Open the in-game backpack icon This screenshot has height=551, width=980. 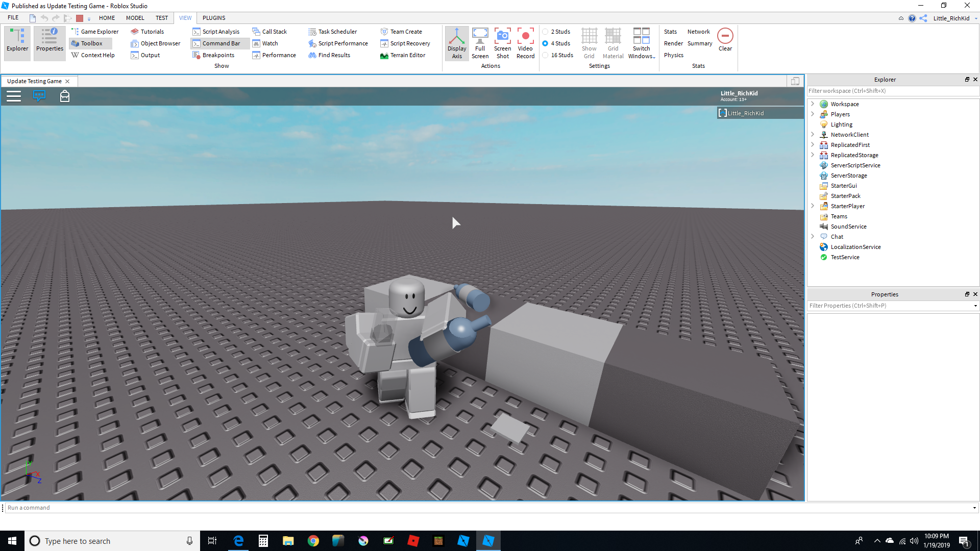[65, 96]
